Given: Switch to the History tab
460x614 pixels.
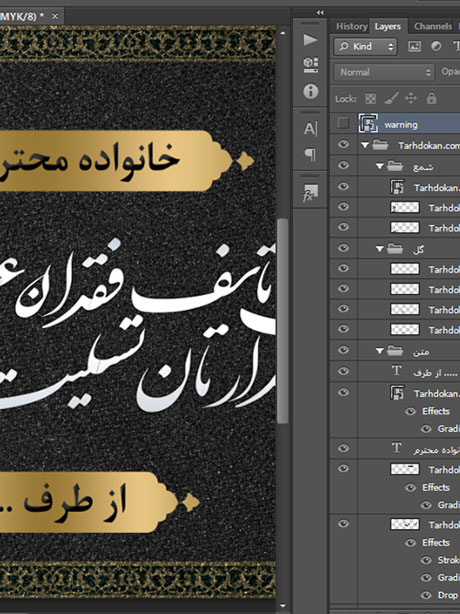Looking at the screenshot, I should (x=352, y=26).
